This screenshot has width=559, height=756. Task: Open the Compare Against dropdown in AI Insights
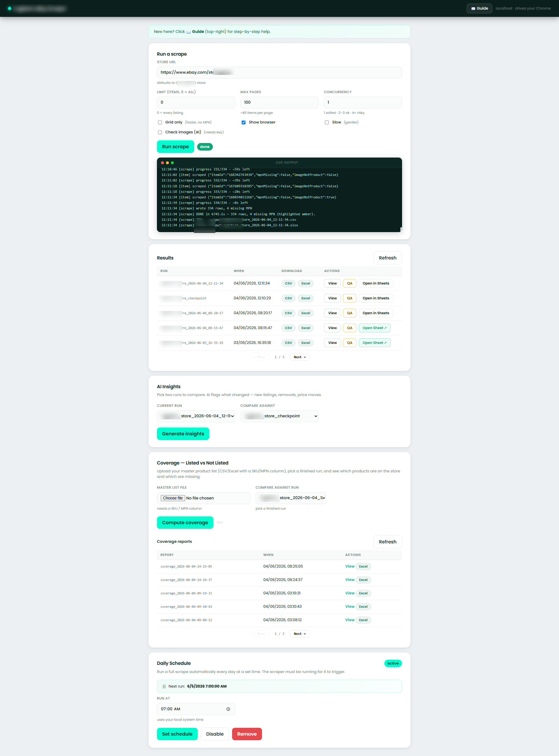[279, 416]
